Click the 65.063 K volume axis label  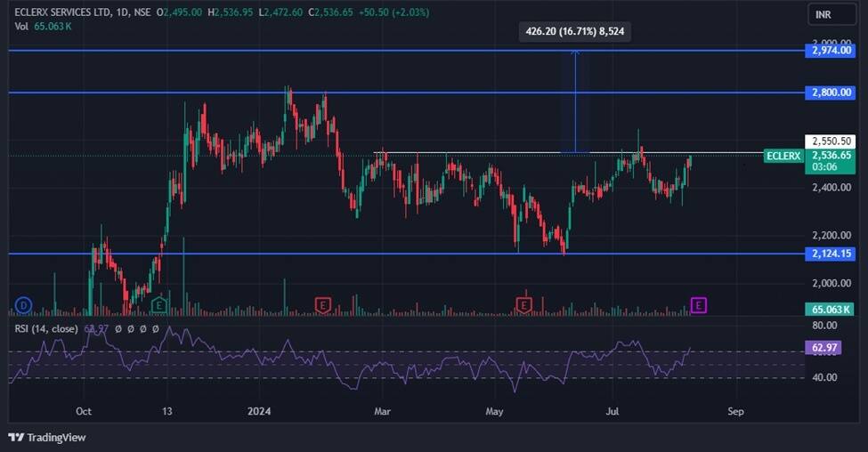tap(831, 310)
